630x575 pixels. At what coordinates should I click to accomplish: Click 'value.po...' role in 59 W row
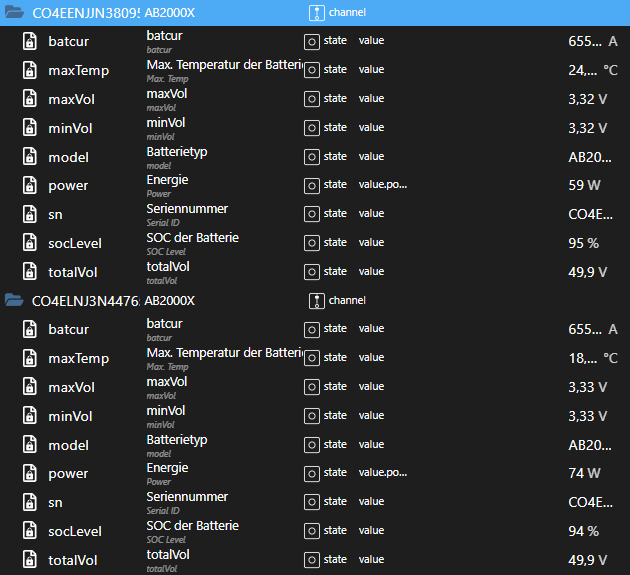382,184
